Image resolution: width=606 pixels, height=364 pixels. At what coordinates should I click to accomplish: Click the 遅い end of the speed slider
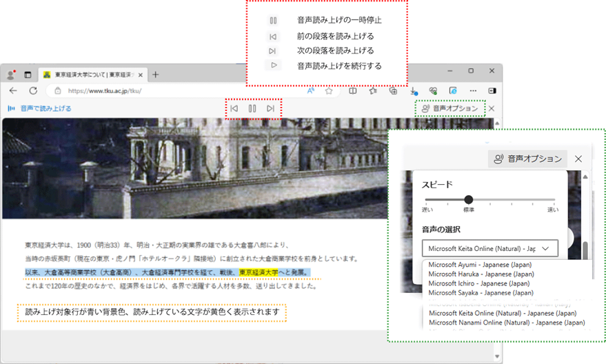(427, 210)
